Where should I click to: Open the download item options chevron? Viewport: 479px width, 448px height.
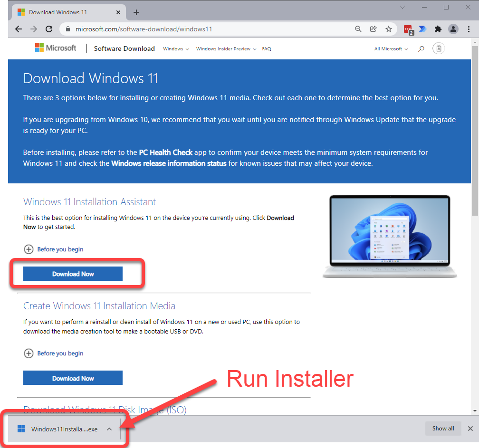109,429
